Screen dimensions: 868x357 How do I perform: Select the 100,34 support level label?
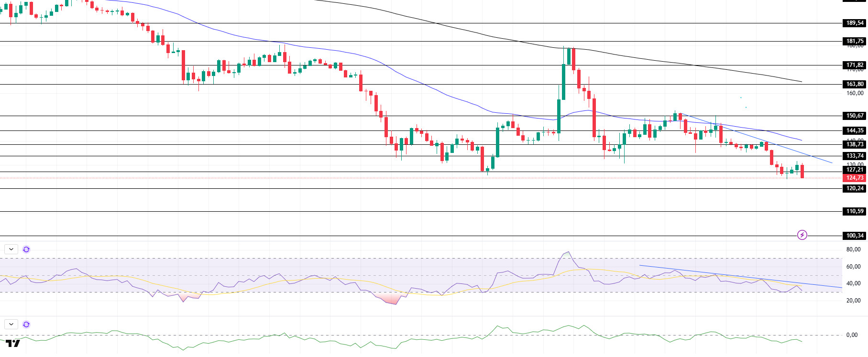(854, 236)
